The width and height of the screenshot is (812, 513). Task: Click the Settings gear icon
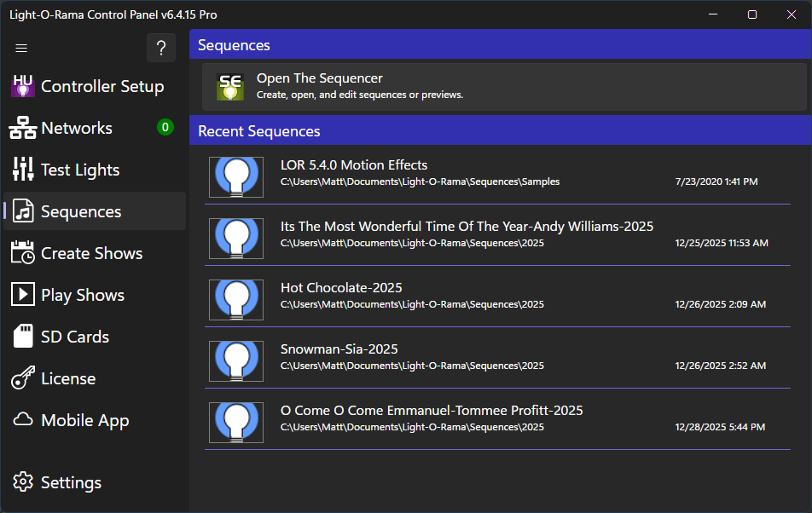pyautogui.click(x=23, y=482)
